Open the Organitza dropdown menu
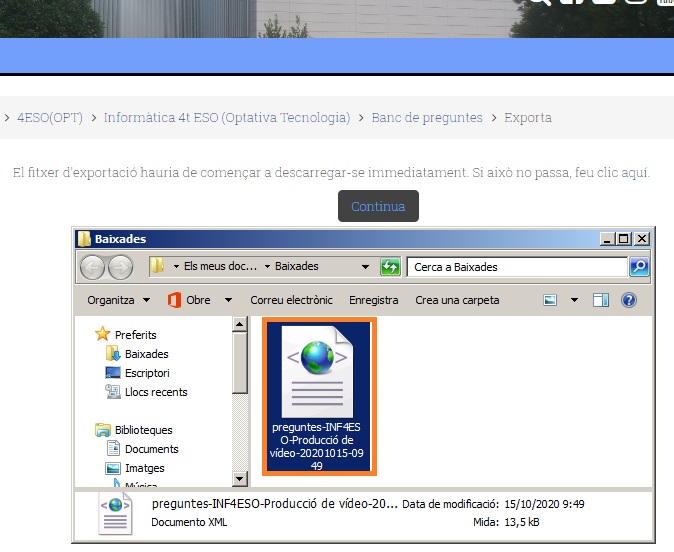Viewport: 674px width, 552px height. (119, 300)
